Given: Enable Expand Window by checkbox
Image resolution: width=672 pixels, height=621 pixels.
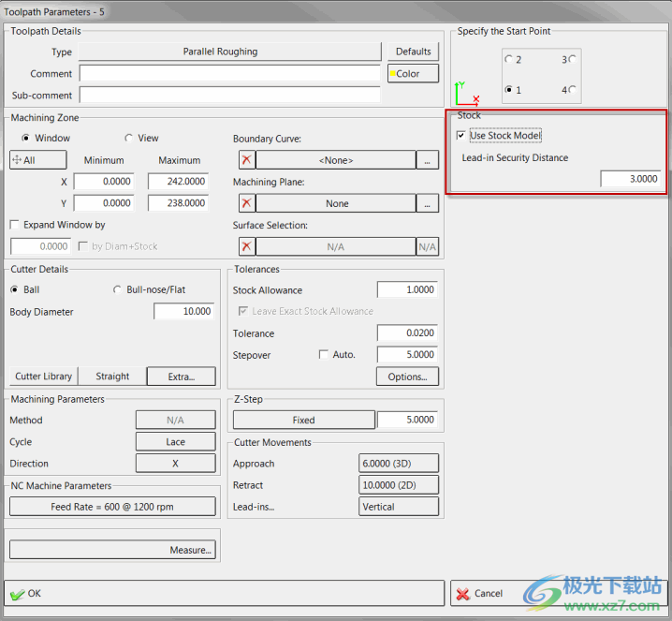Looking at the screenshot, I should click(x=15, y=225).
